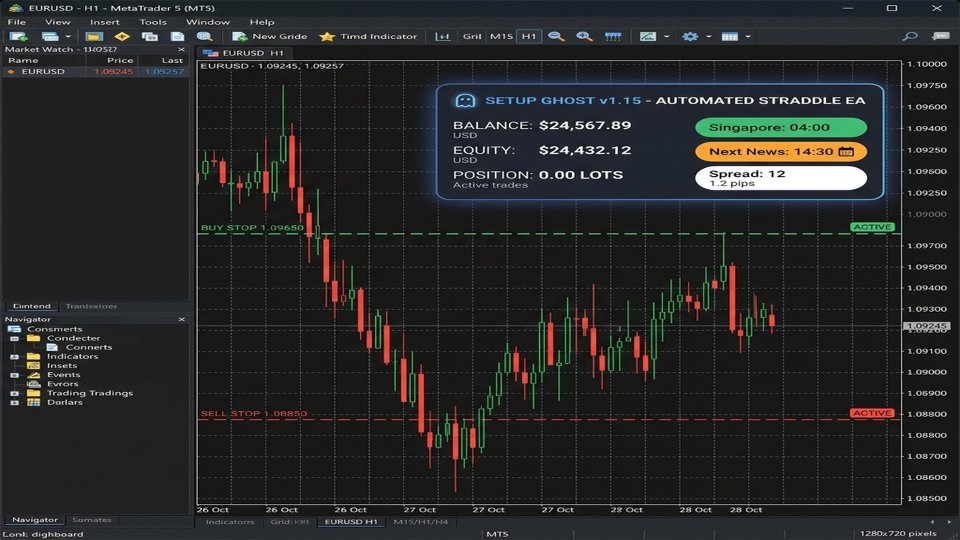This screenshot has height=540, width=960.
Task: Switch to the Cimtend tab
Action: click(x=32, y=306)
